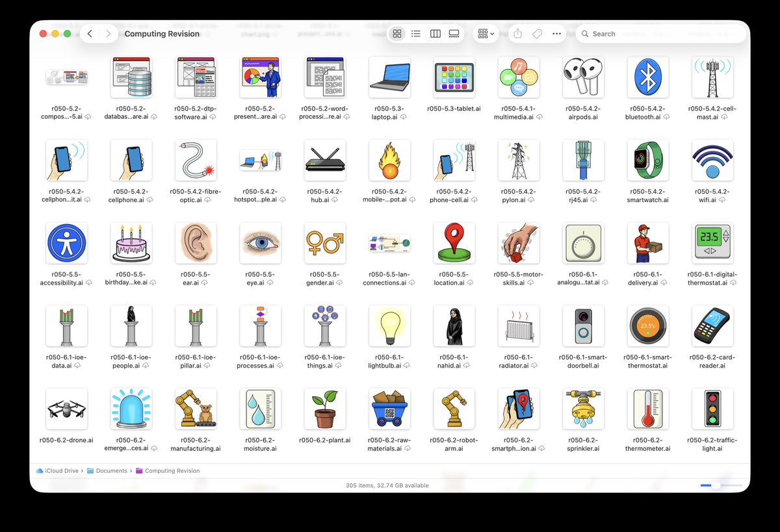Screen dimensions: 780x532
Task: Go forward using the forward arrow
Action: pos(108,34)
